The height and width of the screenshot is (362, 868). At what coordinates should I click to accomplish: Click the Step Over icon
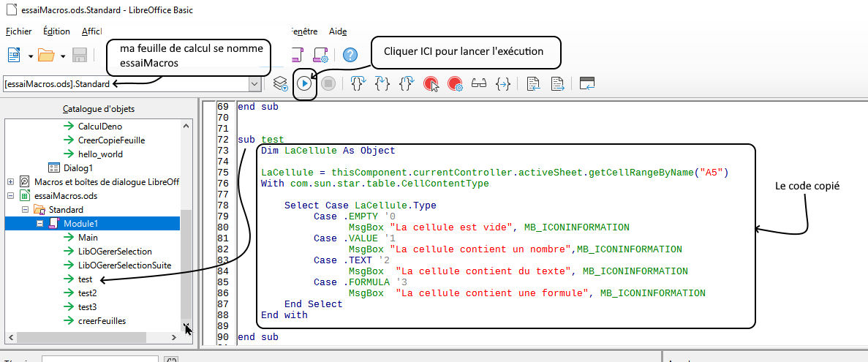coord(359,83)
